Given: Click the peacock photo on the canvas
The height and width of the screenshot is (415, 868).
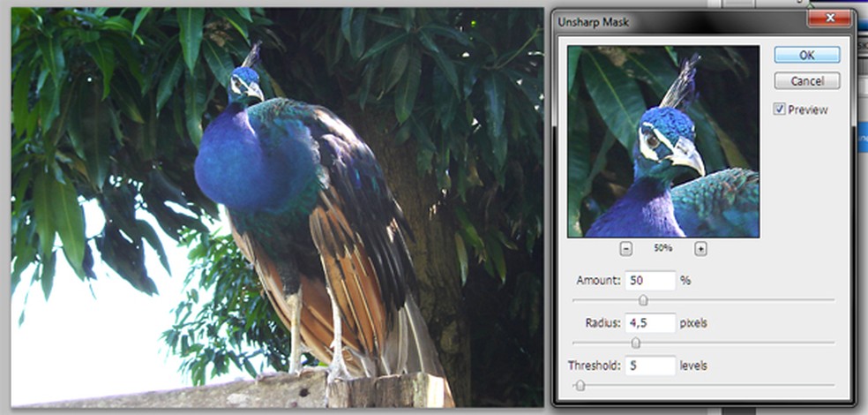Looking at the screenshot, I should click(x=277, y=207).
